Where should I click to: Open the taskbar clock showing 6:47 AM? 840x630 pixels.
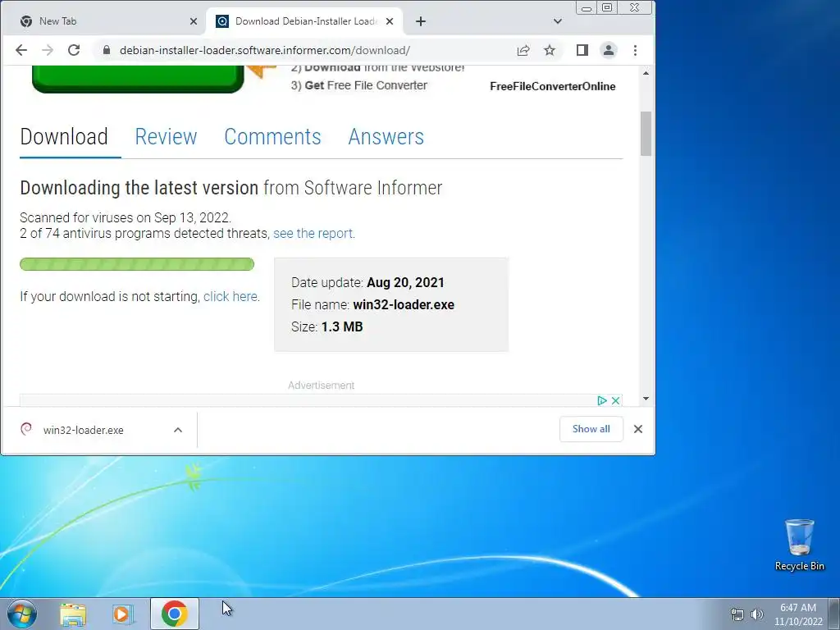point(798,614)
